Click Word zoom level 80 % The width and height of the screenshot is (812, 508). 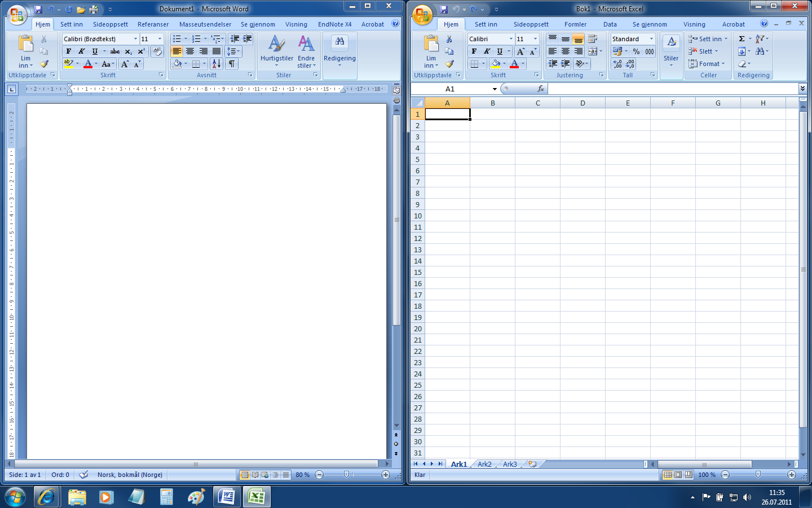tap(302, 475)
